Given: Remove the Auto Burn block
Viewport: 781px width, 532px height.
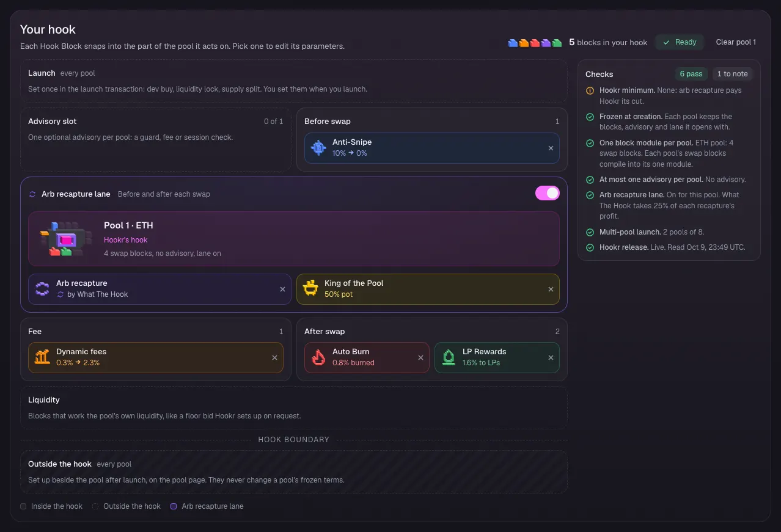Looking at the screenshot, I should click(420, 358).
